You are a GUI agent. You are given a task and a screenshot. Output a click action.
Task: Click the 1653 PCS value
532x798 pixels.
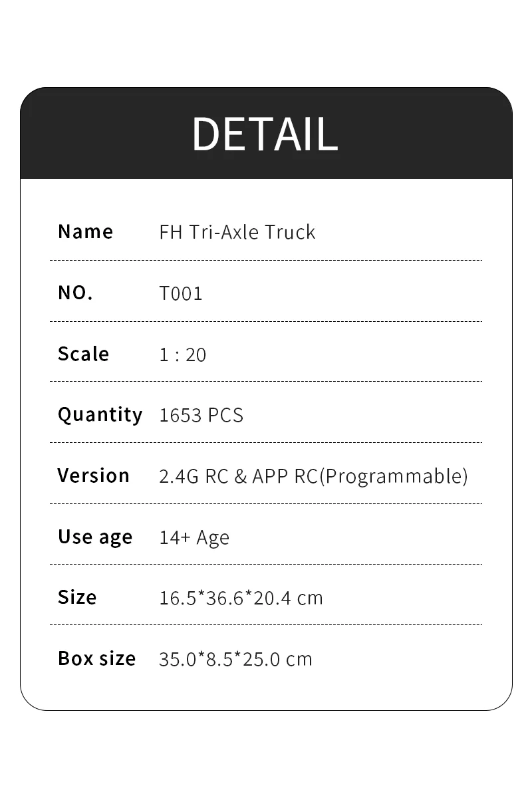(x=201, y=416)
